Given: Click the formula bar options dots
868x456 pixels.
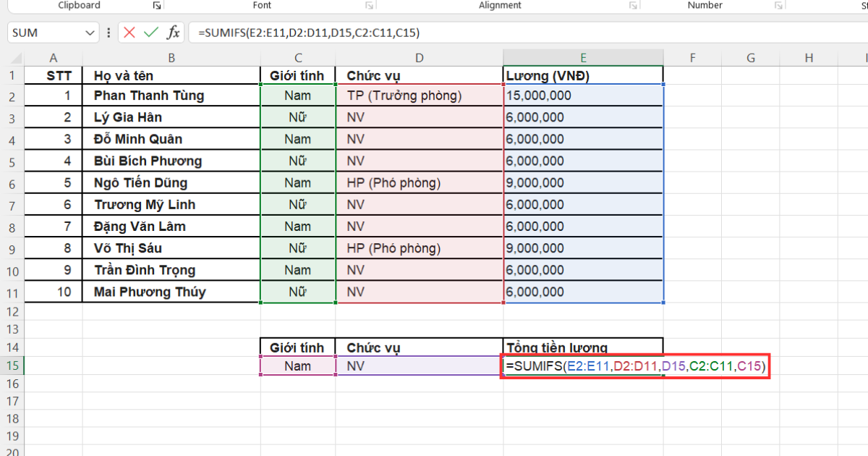Looking at the screenshot, I should (109, 33).
